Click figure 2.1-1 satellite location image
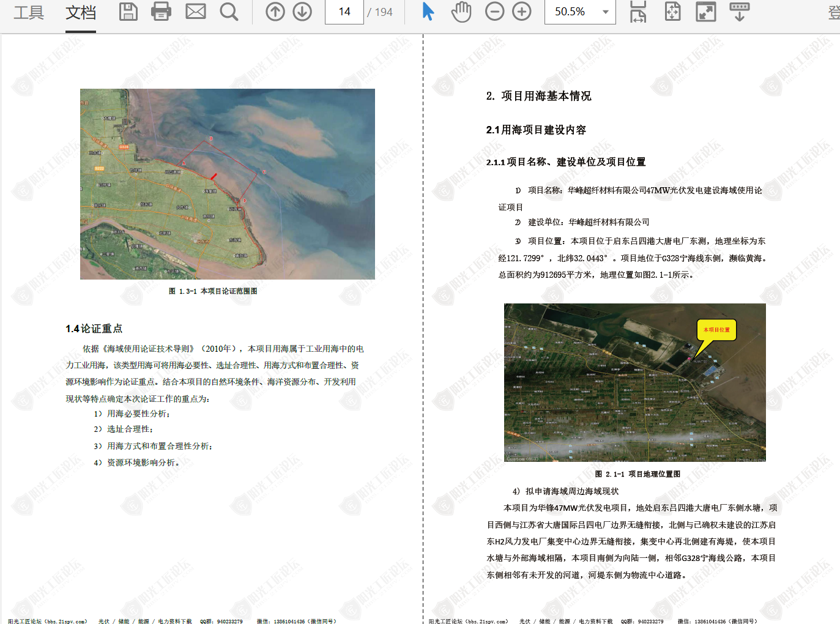Viewport: 840px width, 624px height. tap(635, 382)
